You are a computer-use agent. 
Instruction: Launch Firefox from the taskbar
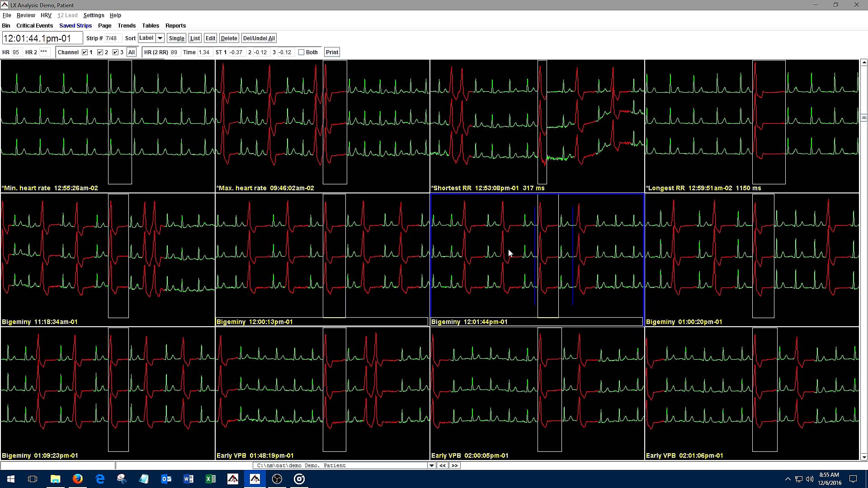click(78, 479)
